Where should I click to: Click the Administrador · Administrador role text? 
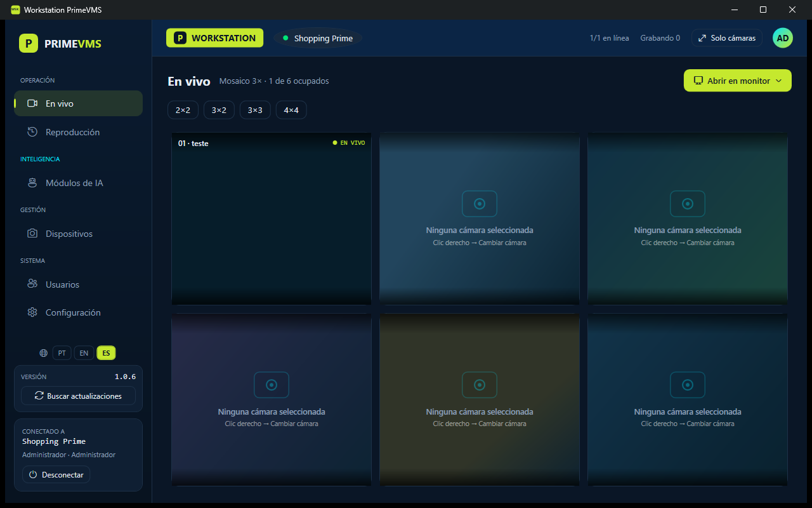point(69,455)
